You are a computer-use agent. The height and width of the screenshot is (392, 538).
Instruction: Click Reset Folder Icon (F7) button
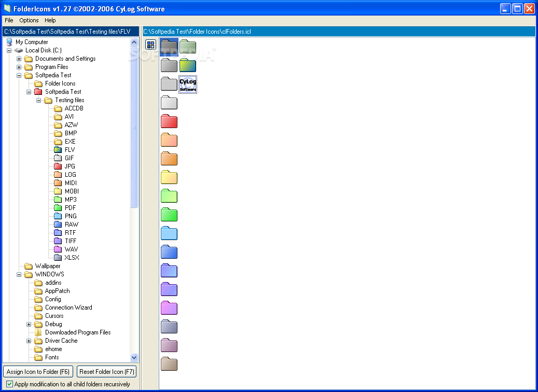pos(107,372)
